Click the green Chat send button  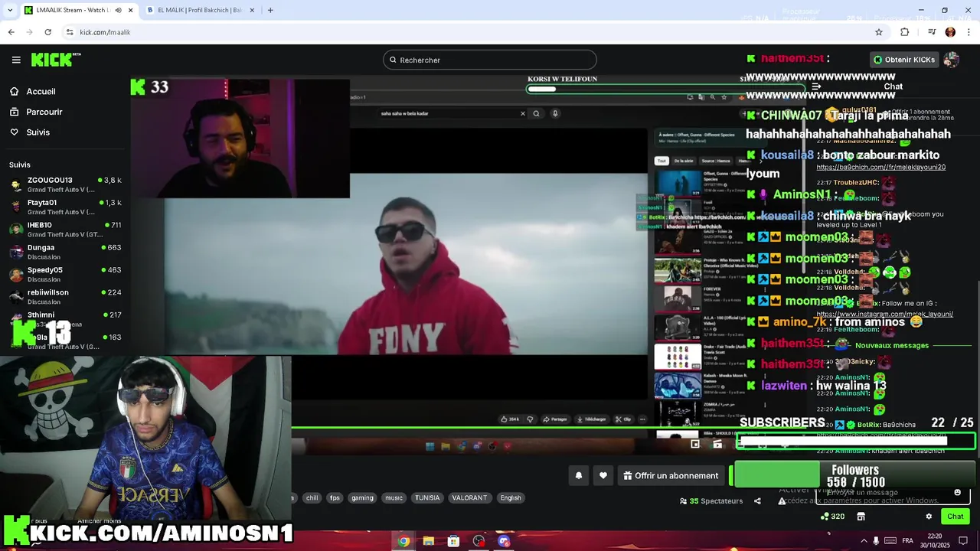[x=955, y=517]
